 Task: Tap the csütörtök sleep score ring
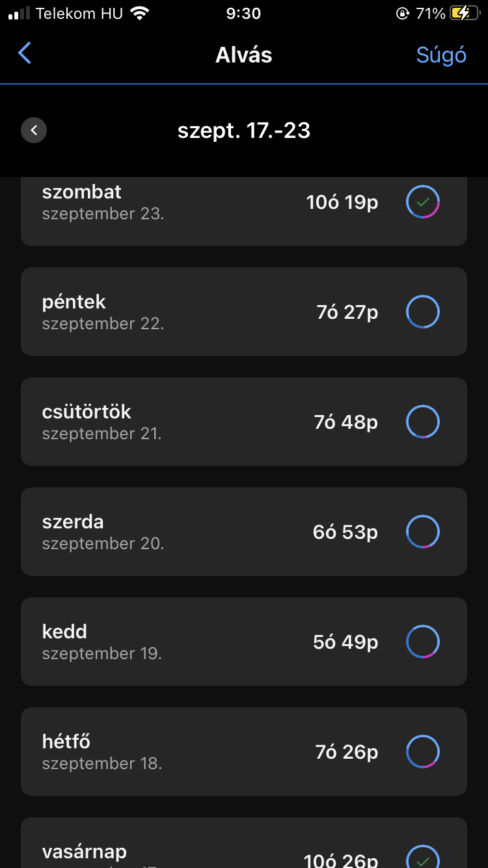point(423,422)
